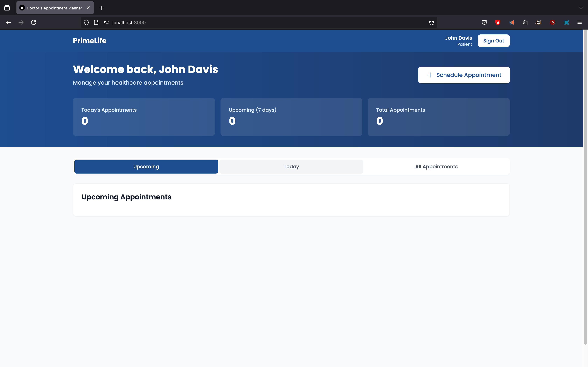Open a new browser tab

(x=101, y=8)
